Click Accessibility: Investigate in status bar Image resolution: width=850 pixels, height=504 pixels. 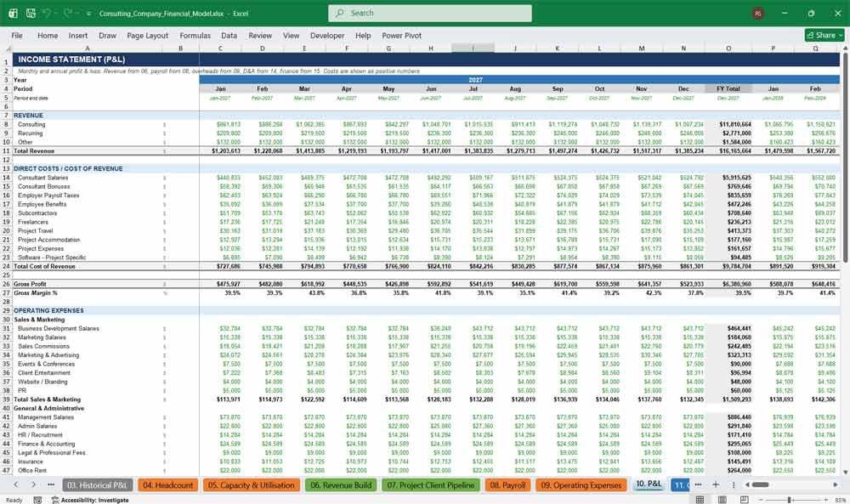(90, 500)
